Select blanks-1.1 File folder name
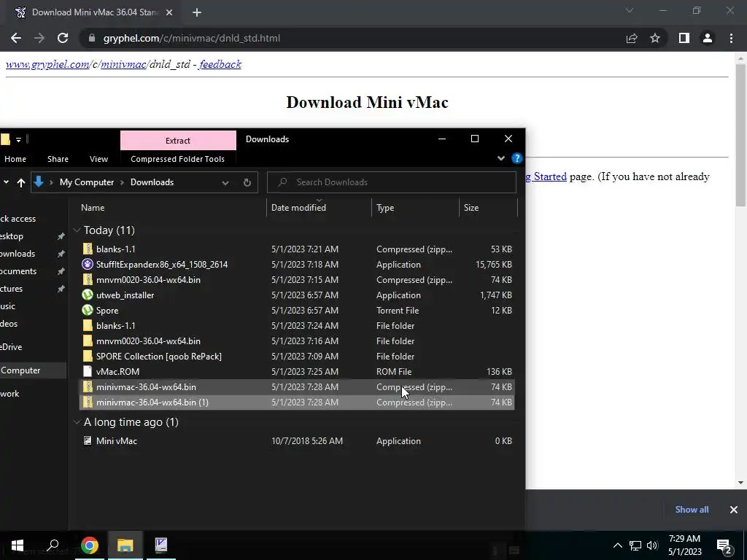747x560 pixels. [116, 326]
